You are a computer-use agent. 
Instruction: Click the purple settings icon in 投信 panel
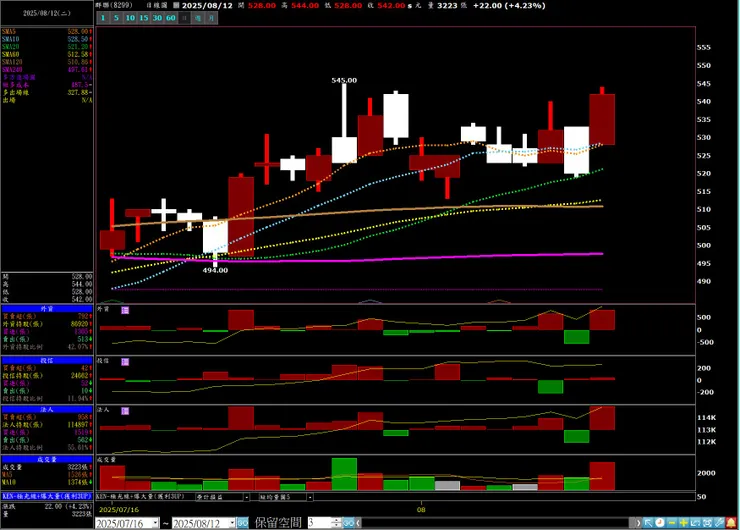click(x=125, y=362)
